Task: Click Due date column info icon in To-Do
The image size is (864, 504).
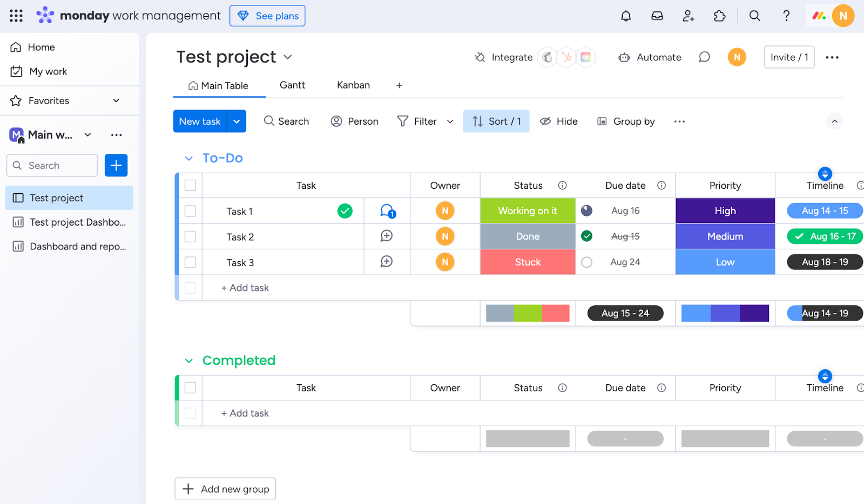Action: click(x=661, y=185)
